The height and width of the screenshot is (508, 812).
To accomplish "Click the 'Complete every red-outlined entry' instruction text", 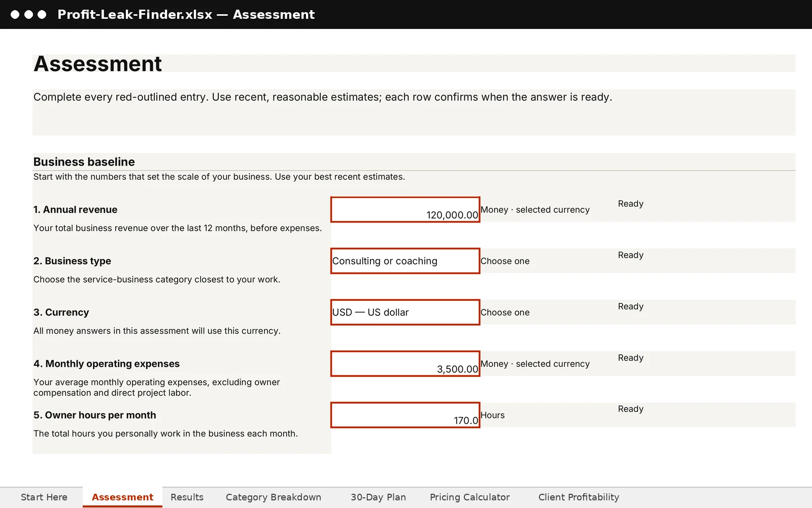I will click(323, 97).
